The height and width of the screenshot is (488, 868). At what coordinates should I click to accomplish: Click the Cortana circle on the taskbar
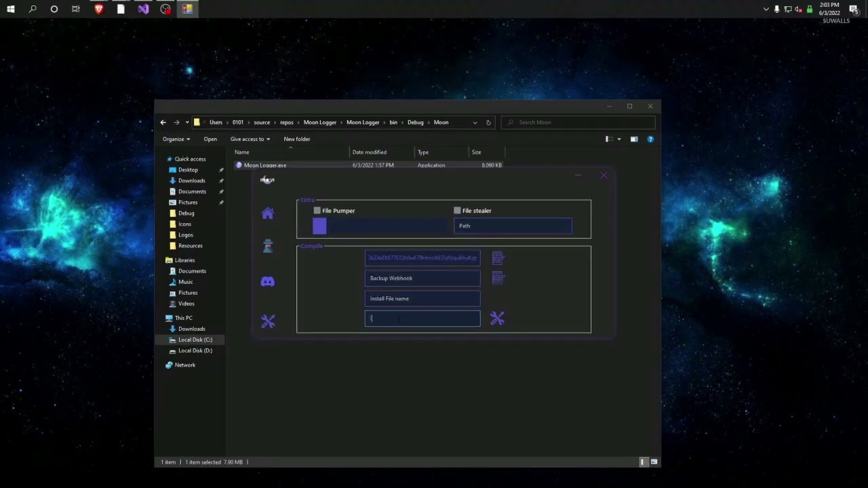pyautogui.click(x=54, y=9)
